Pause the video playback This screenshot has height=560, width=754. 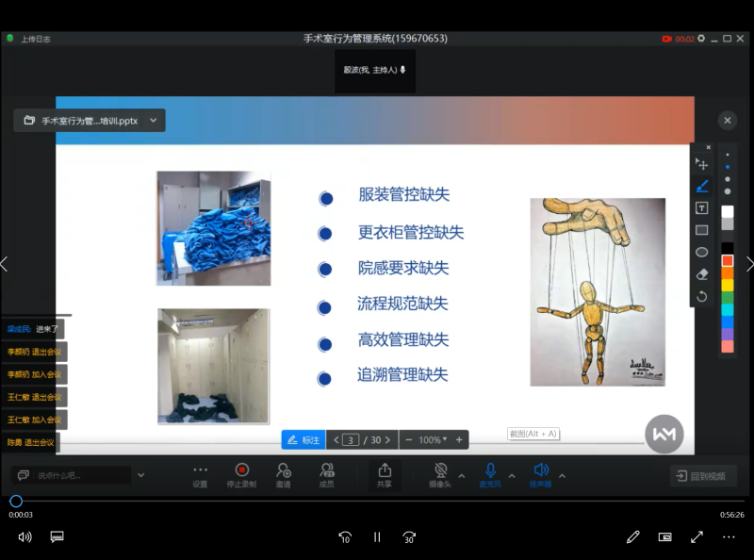(x=377, y=536)
